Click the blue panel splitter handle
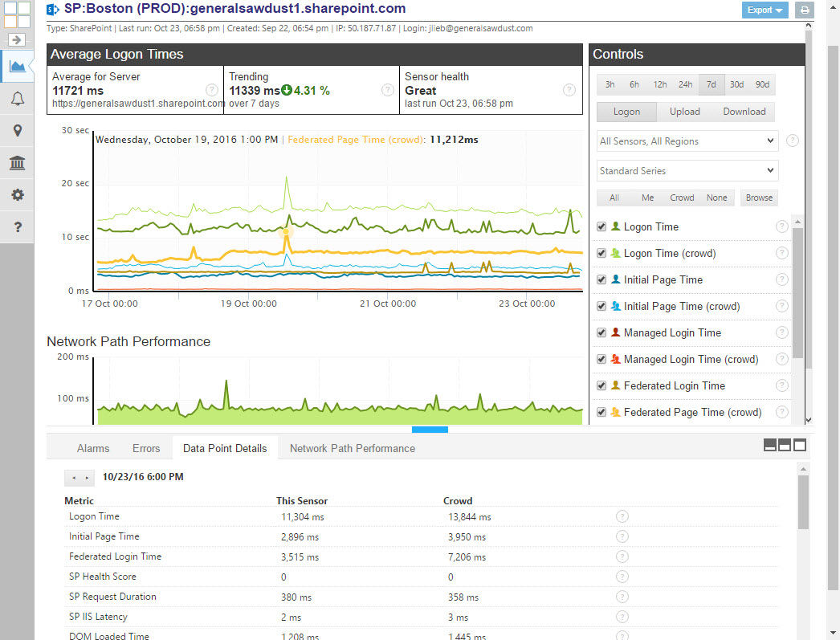 (x=430, y=429)
